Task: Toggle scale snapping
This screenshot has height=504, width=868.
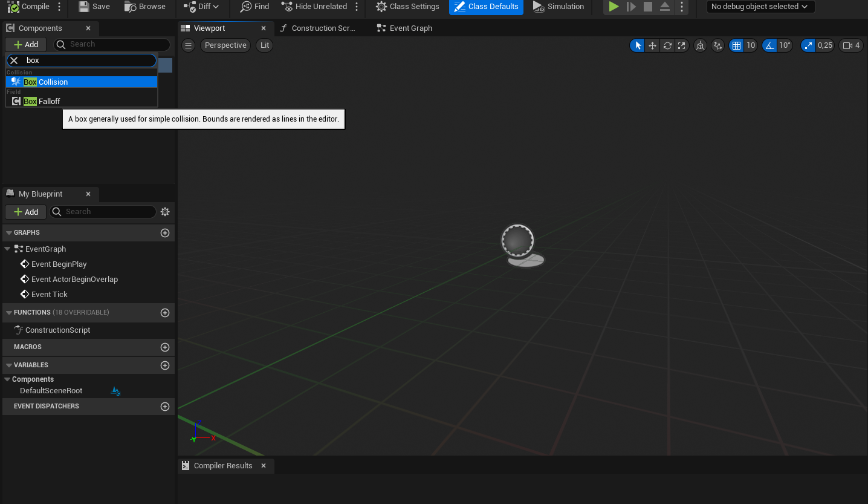Action: [808, 45]
